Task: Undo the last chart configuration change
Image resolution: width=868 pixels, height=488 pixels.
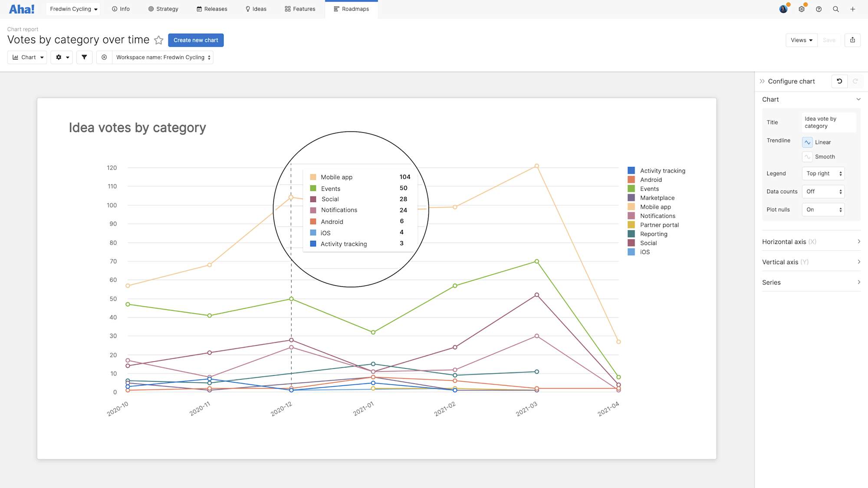Action: [x=839, y=81]
